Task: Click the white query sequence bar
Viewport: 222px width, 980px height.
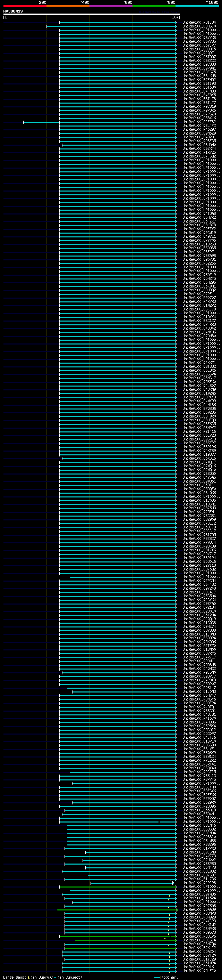Action: click(x=92, y=14)
